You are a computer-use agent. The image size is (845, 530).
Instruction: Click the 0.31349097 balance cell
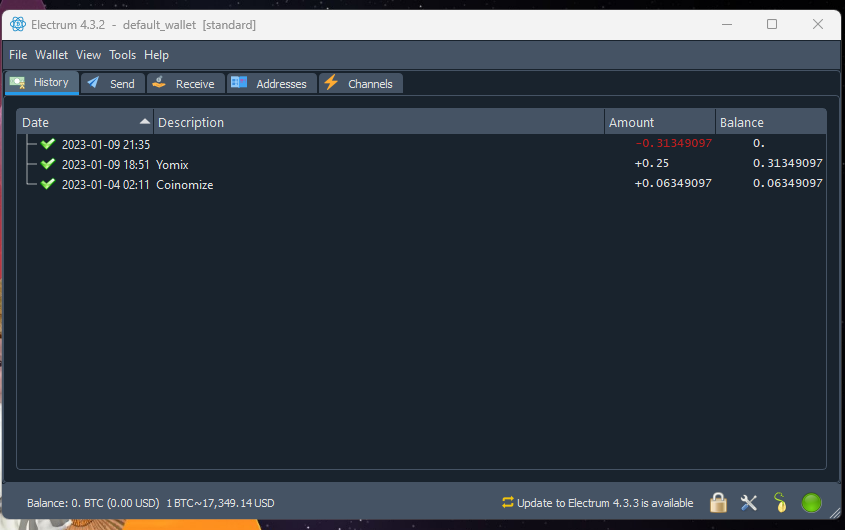click(788, 163)
